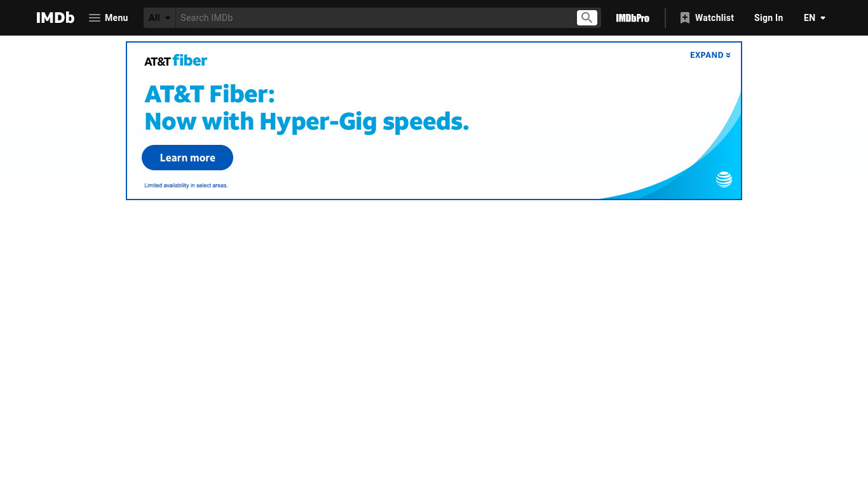The image size is (868, 488).
Task: Click the AT&T globe logo in banner
Action: click(x=724, y=179)
